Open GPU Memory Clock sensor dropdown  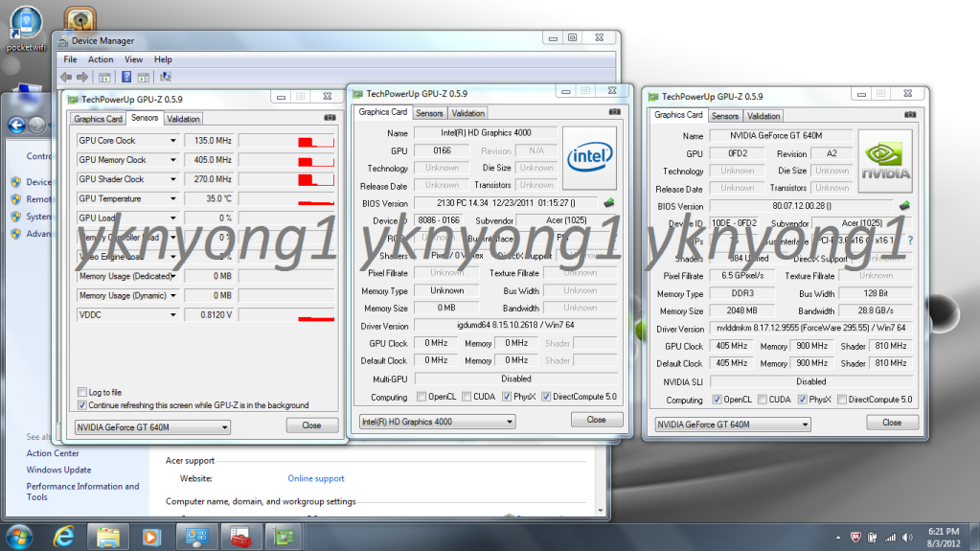[173, 160]
